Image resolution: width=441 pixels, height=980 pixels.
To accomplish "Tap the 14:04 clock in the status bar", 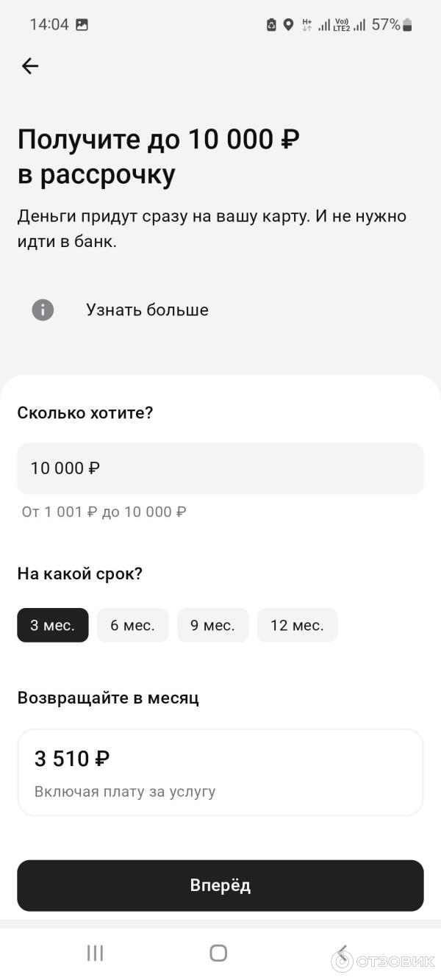I will pos(49,25).
